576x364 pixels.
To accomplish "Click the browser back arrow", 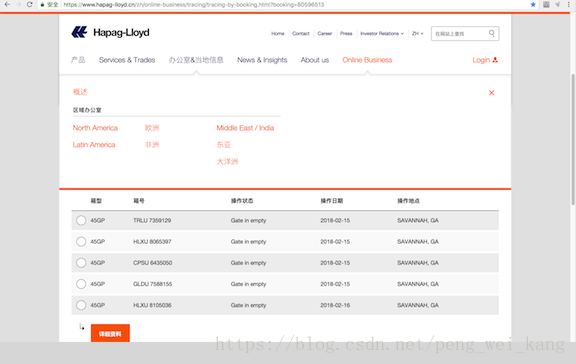I will pos(7,4).
